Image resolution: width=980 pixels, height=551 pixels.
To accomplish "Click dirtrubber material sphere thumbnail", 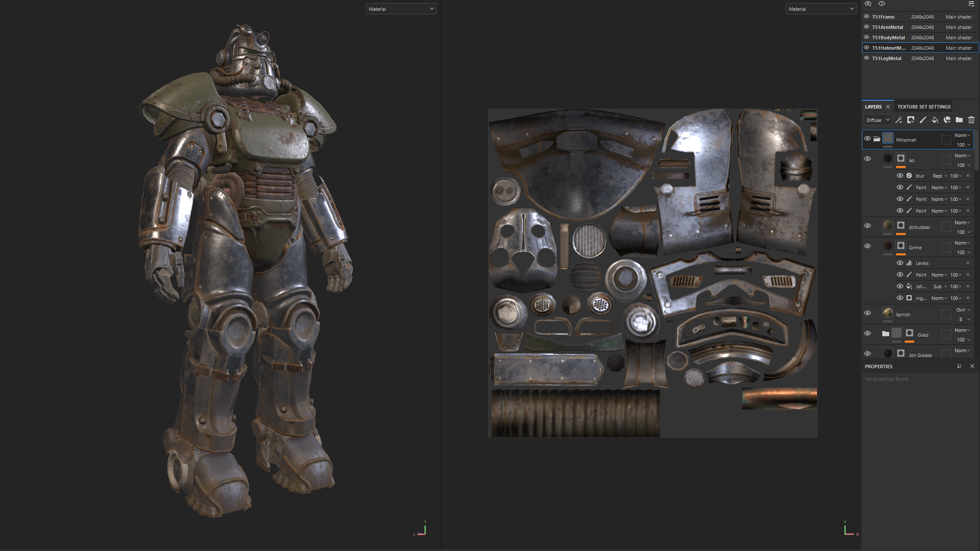I will point(888,225).
